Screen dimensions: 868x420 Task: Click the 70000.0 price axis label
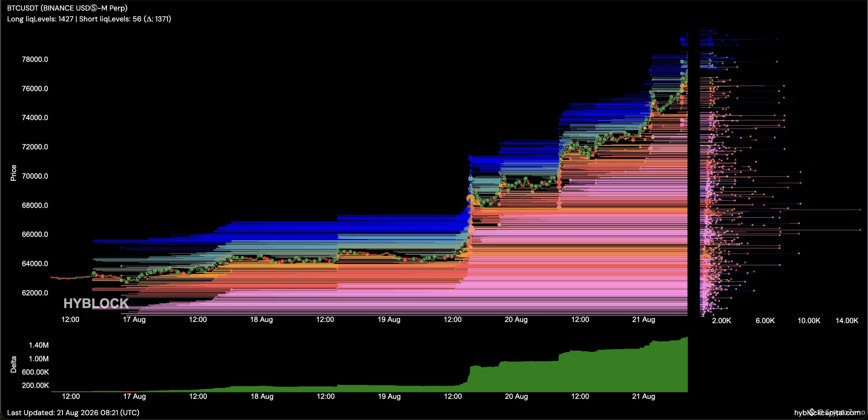pos(35,176)
